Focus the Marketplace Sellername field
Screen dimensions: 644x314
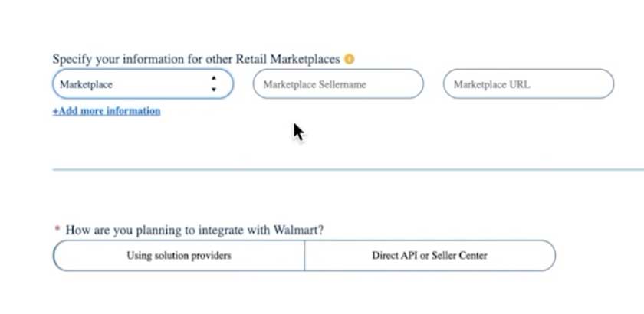(338, 84)
